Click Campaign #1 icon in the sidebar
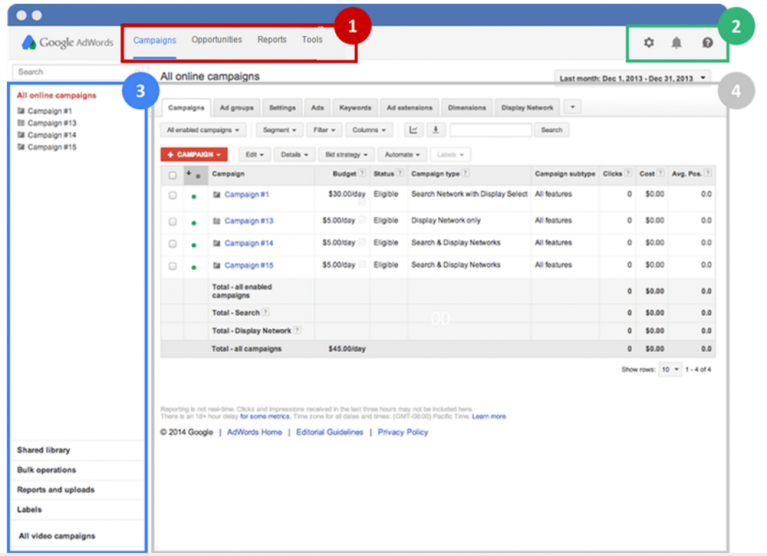Viewport: 767px width, 556px height. pos(21,111)
